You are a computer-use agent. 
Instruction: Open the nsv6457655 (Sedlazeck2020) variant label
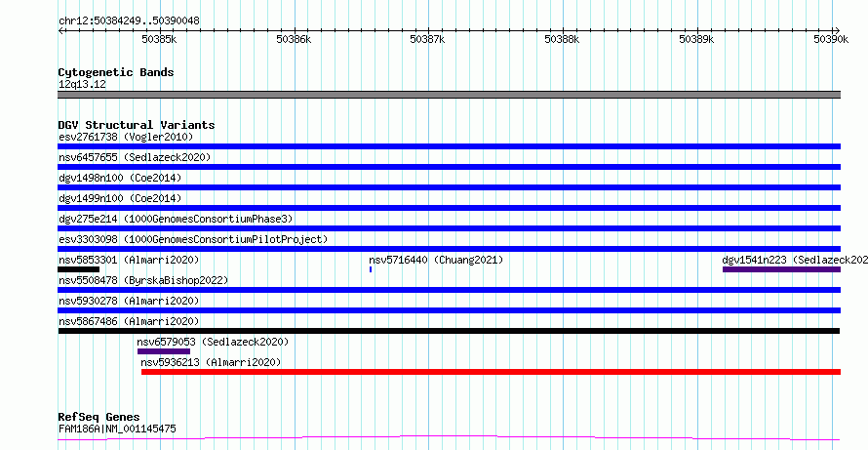[135, 157]
